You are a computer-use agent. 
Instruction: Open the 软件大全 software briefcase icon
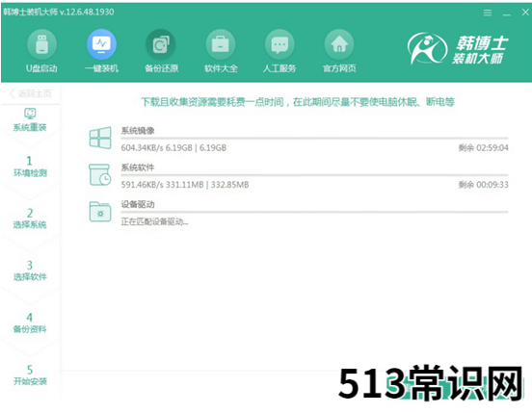tap(221, 44)
